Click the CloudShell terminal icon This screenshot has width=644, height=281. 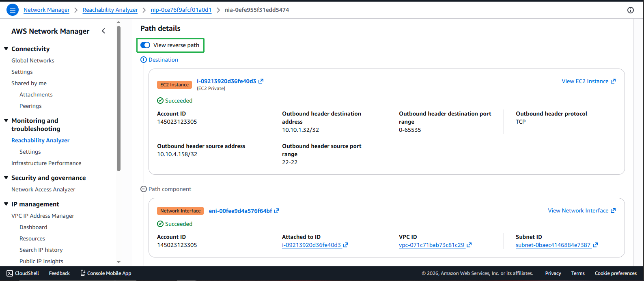click(10, 273)
